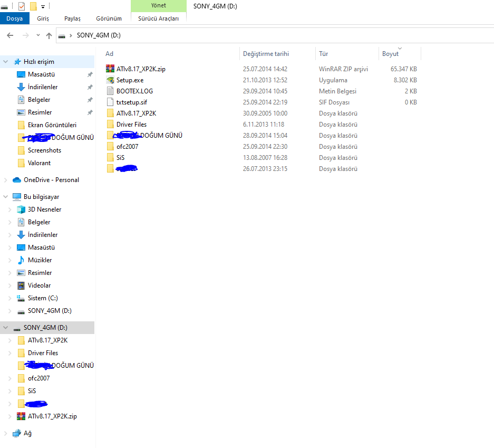The image size is (494, 448).
Task: Expand the Sistem (C:) drive node
Action: coord(10,298)
